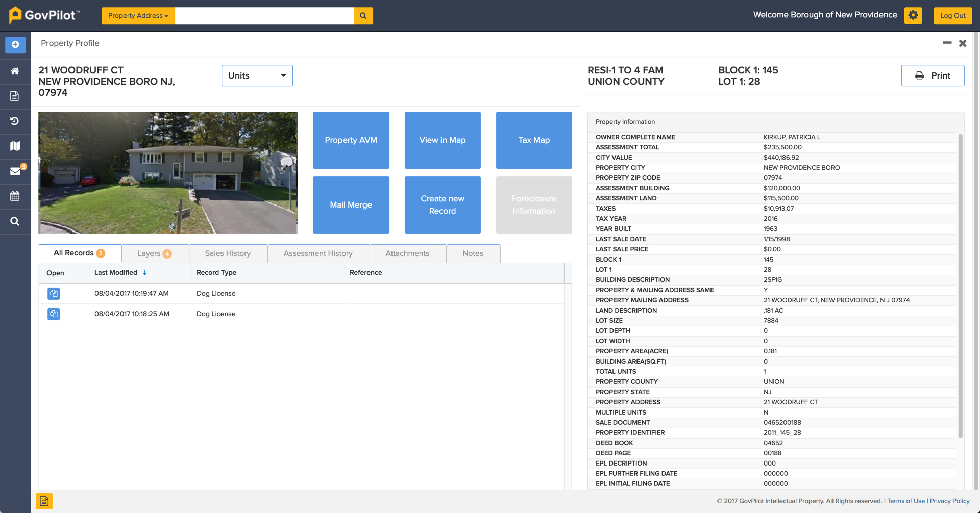
Task: Open the Units dropdown
Action: click(x=257, y=75)
